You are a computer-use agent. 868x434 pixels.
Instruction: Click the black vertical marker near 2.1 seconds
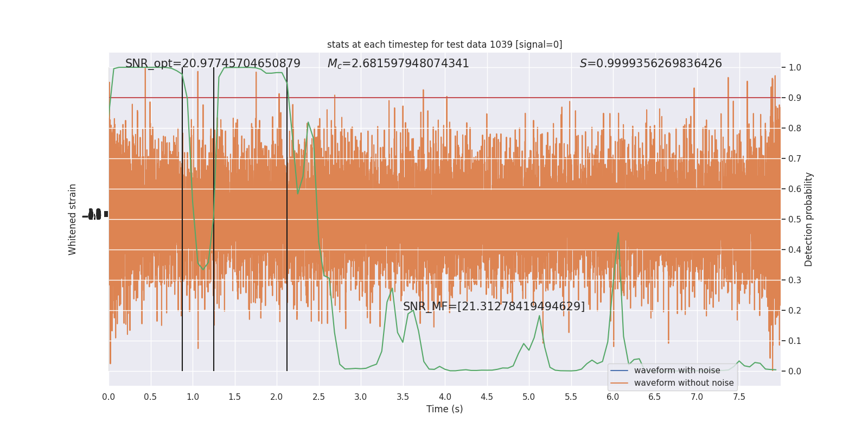point(287,219)
